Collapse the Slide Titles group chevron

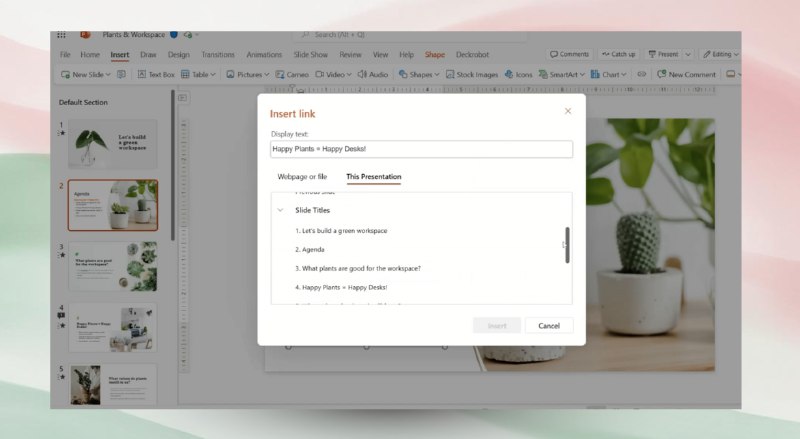coord(280,210)
